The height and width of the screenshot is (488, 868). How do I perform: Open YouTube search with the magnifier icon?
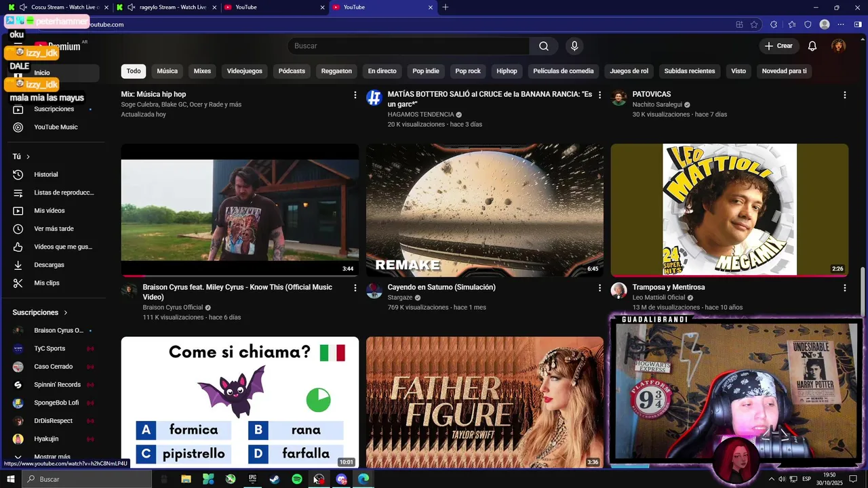(544, 46)
